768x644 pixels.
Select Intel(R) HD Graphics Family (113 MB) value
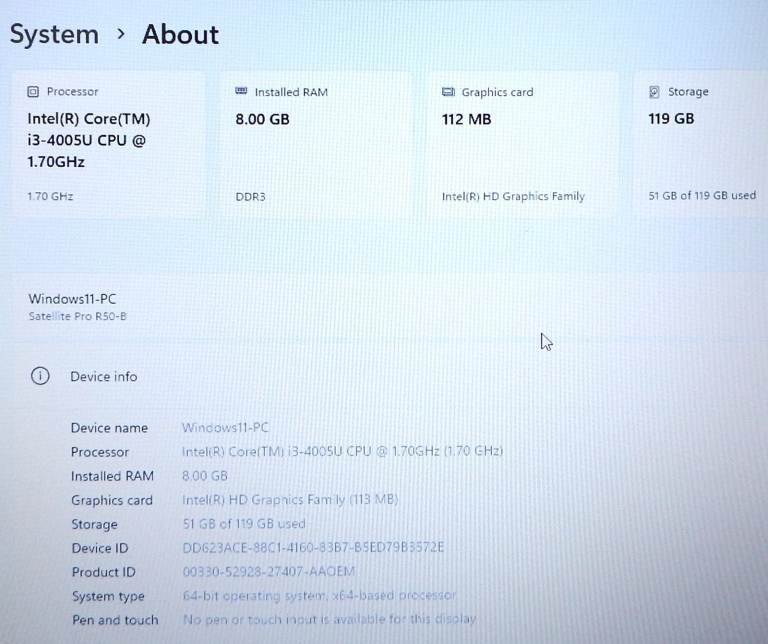[290, 500]
